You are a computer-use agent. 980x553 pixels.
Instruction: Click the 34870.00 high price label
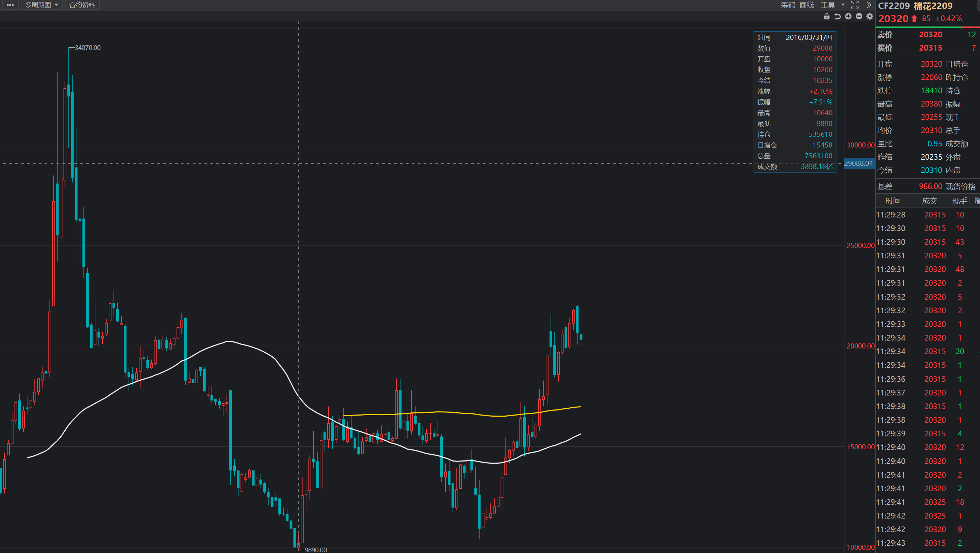coord(88,48)
